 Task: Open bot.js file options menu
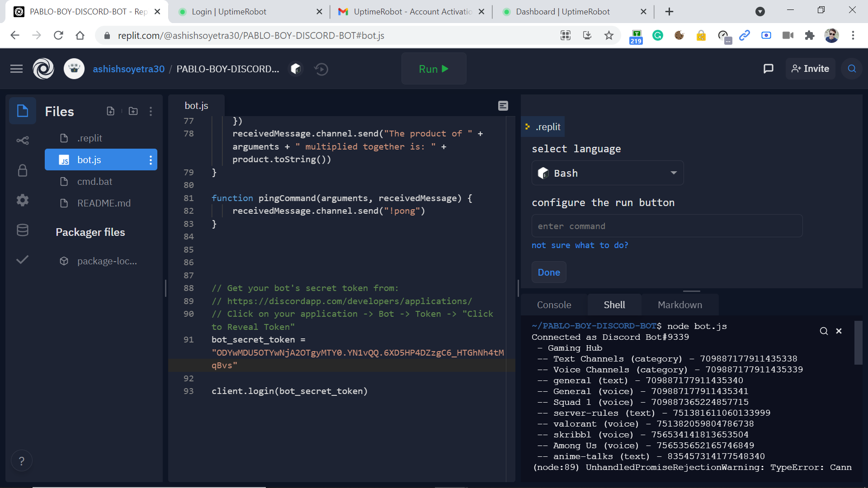[151, 160]
